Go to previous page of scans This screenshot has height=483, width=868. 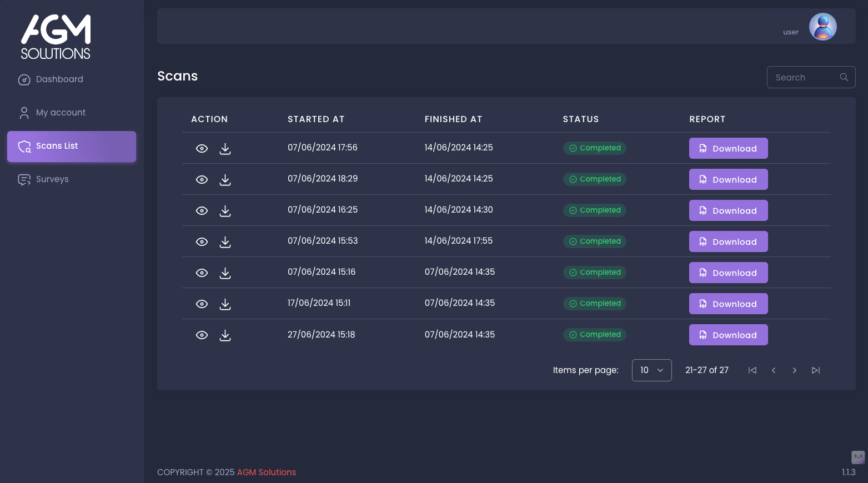point(774,370)
